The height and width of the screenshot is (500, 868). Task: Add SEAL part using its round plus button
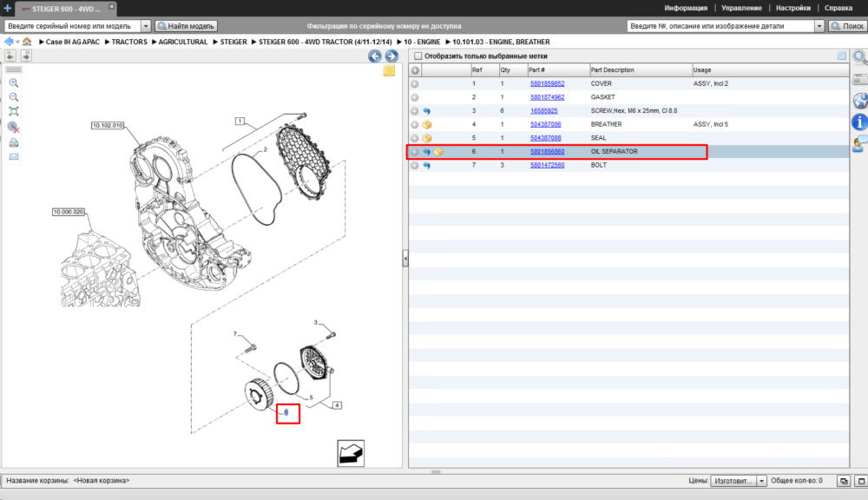pyautogui.click(x=415, y=138)
